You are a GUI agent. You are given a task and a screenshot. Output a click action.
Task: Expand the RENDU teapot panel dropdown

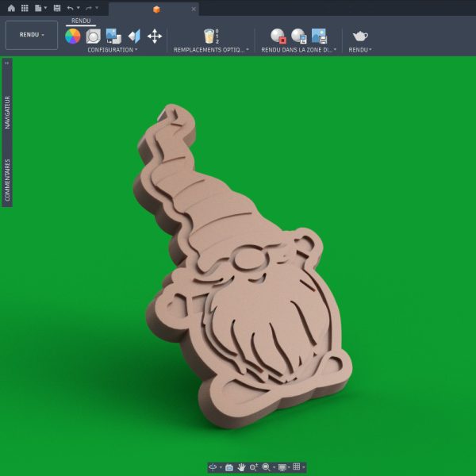pyautogui.click(x=360, y=50)
